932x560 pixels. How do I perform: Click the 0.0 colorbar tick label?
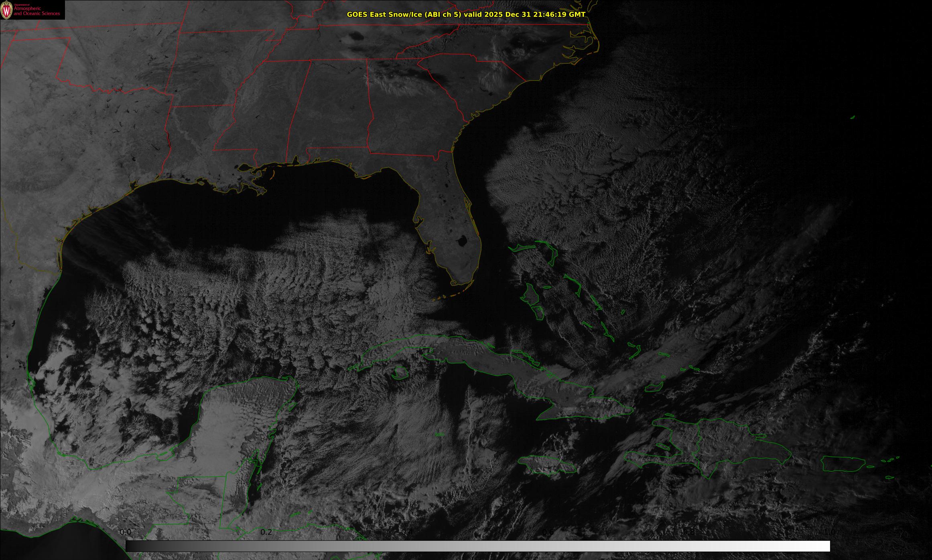pos(126,532)
